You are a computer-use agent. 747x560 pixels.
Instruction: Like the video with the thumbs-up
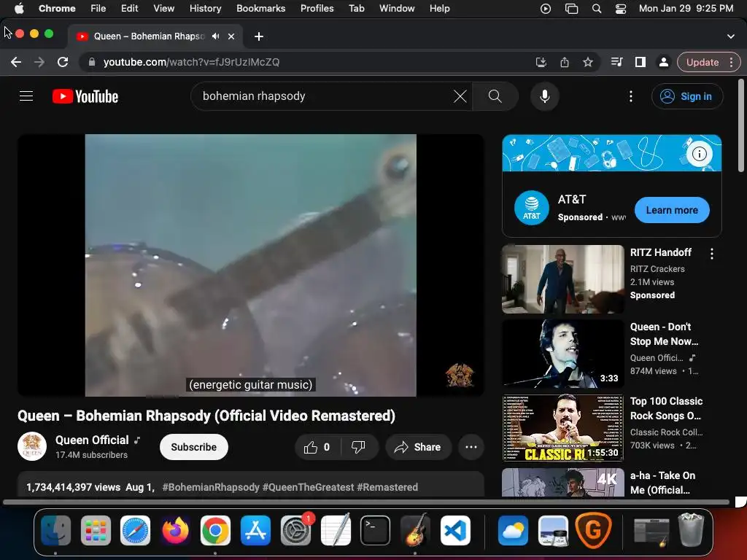click(317, 447)
